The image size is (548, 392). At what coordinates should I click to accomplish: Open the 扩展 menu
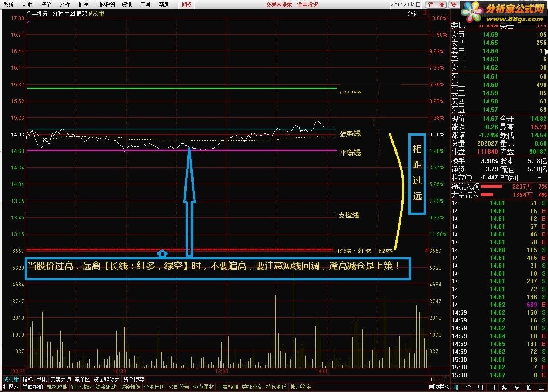[84, 4]
